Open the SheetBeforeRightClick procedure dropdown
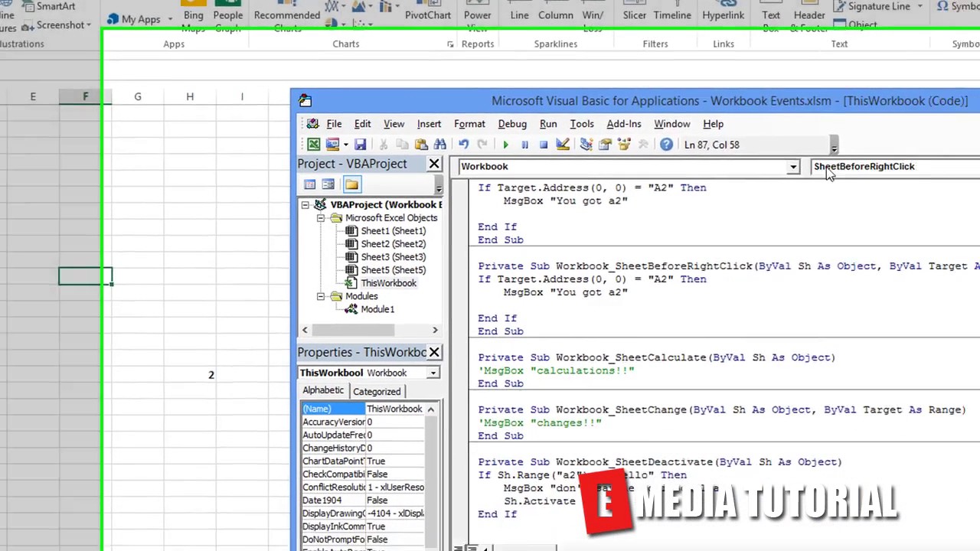 pyautogui.click(x=895, y=167)
